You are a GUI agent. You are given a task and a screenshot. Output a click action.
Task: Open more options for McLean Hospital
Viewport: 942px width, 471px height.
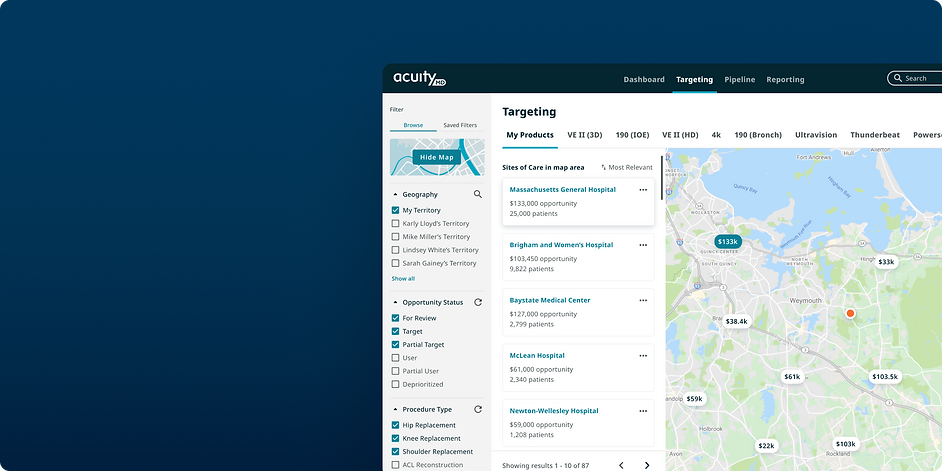coord(643,356)
